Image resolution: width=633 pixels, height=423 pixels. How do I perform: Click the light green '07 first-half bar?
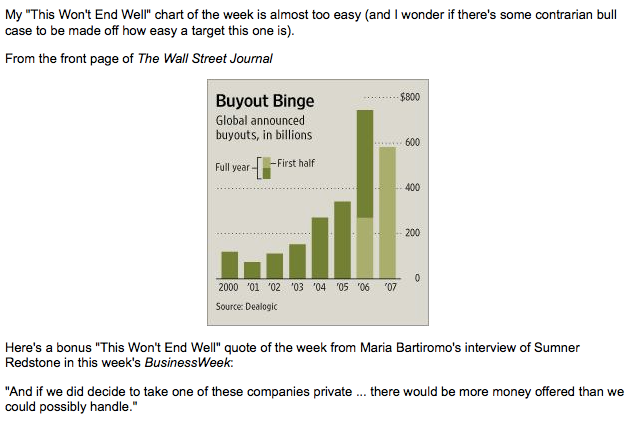tap(387, 212)
